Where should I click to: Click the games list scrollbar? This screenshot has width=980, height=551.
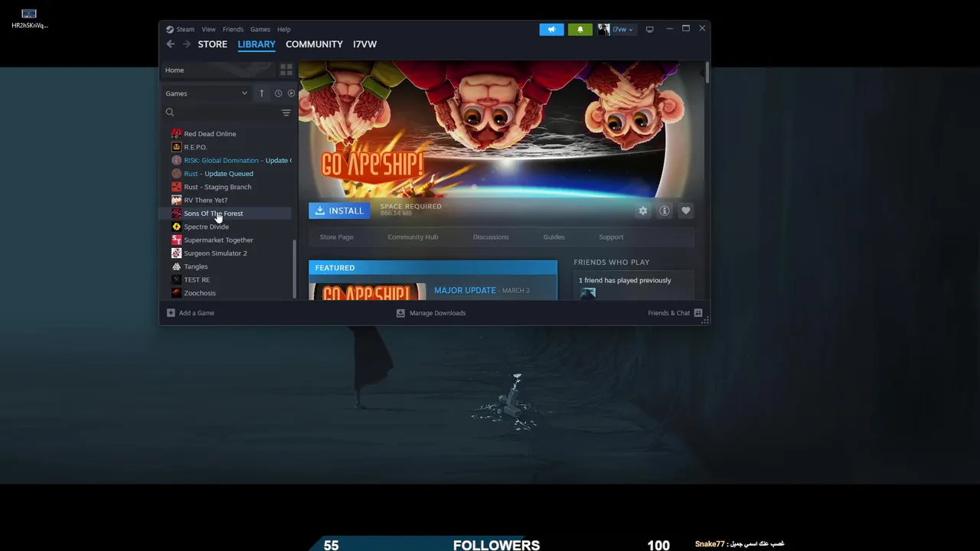(295, 270)
